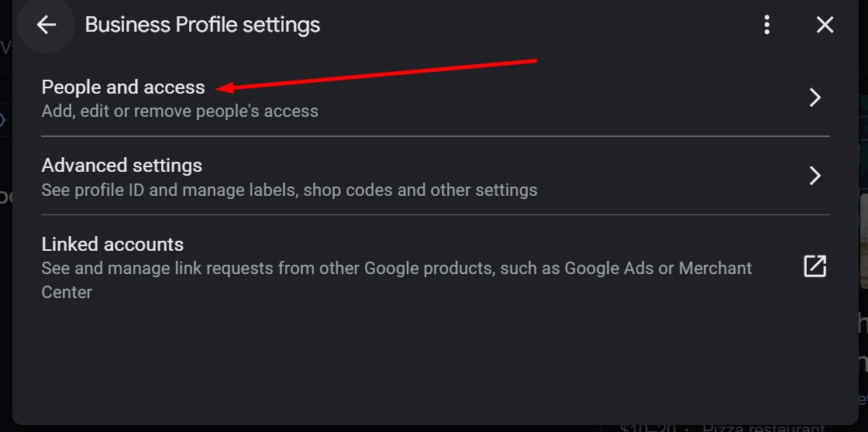Click the red arrow annotation line
The height and width of the screenshot is (432, 868).
coord(377,74)
